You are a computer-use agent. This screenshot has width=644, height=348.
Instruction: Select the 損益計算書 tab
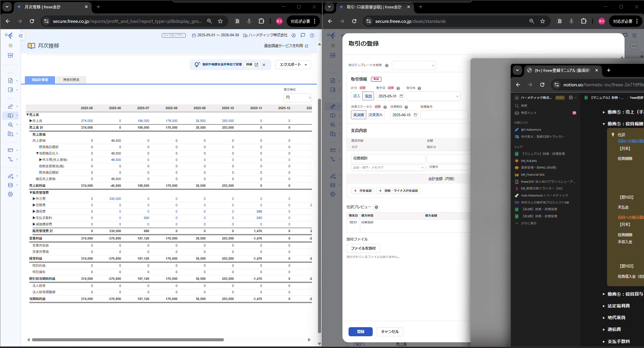coord(40,80)
